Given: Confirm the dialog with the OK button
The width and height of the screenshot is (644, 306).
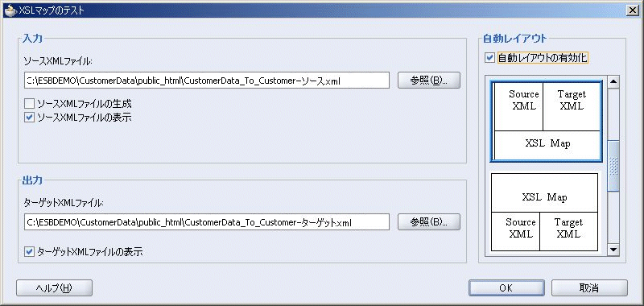Looking at the screenshot, I should tap(506, 288).
